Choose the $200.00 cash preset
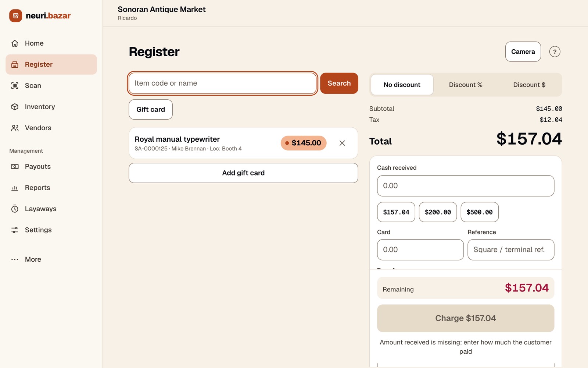Screen dimensions: 588x368 pos(438,212)
